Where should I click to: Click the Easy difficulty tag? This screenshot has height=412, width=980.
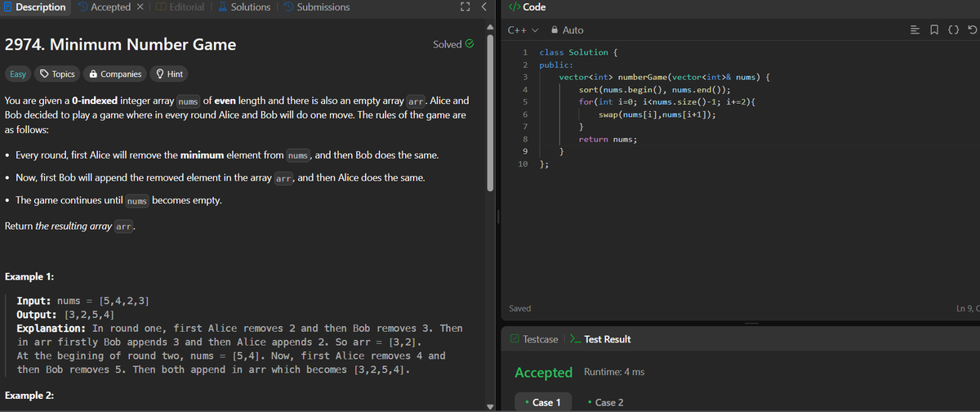[x=17, y=74]
